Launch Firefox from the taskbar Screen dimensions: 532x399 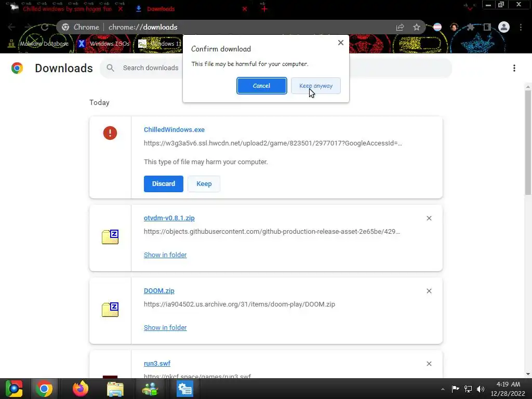click(x=81, y=389)
